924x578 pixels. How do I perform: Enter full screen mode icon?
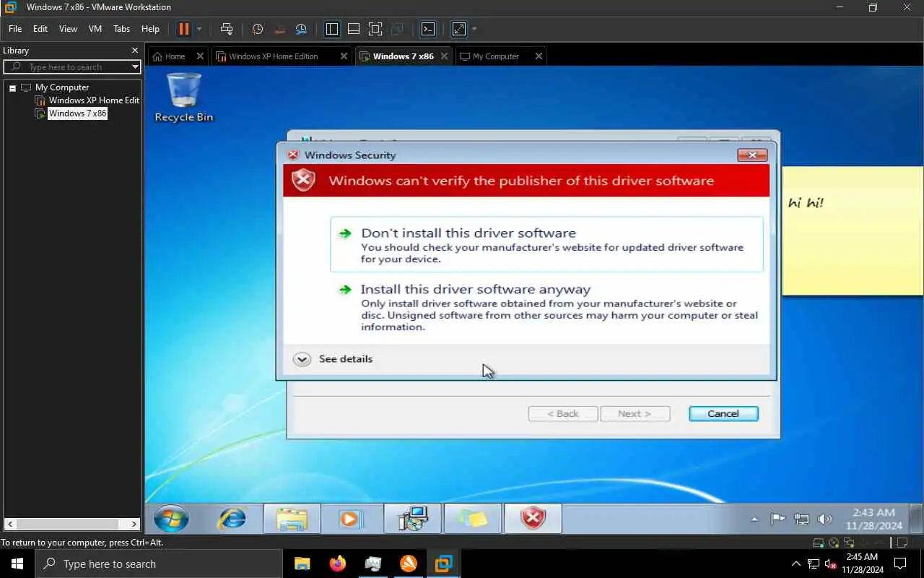(x=375, y=29)
